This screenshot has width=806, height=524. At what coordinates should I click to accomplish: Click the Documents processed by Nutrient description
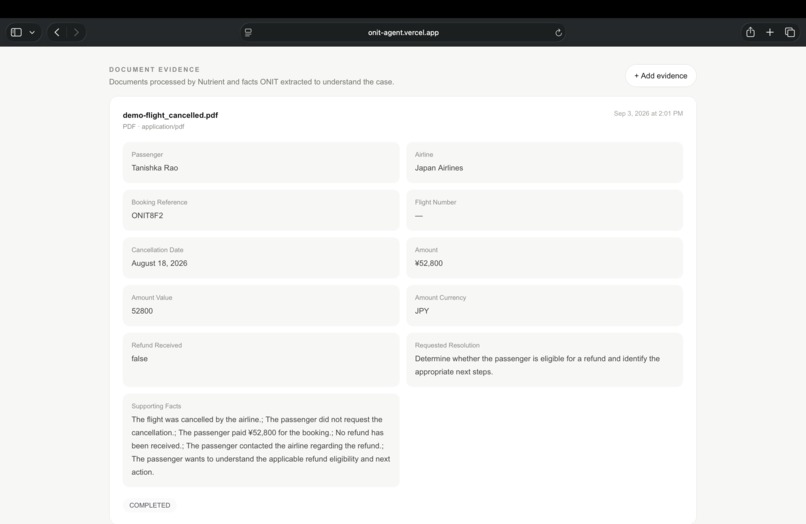pos(251,82)
